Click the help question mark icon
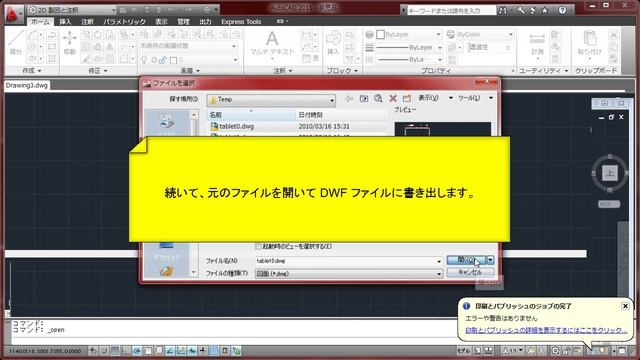640x360 pixels. click(562, 10)
